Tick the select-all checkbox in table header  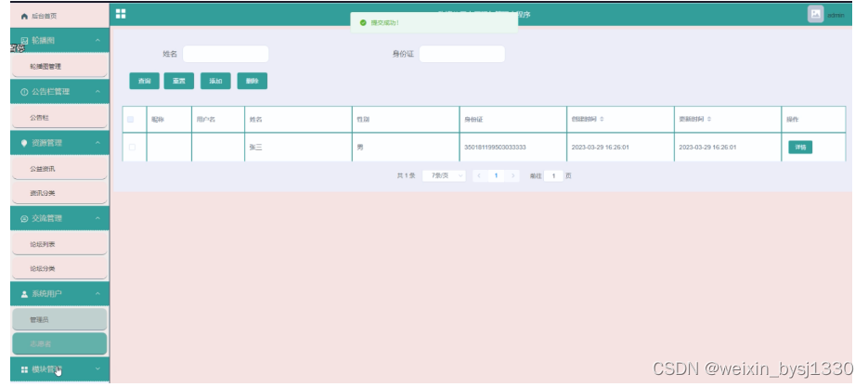pos(131,119)
